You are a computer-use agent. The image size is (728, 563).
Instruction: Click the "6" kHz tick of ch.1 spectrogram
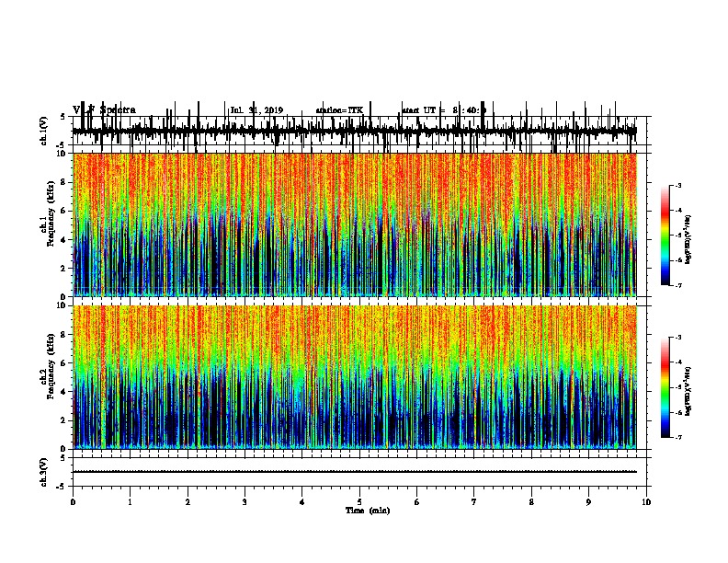(x=63, y=211)
